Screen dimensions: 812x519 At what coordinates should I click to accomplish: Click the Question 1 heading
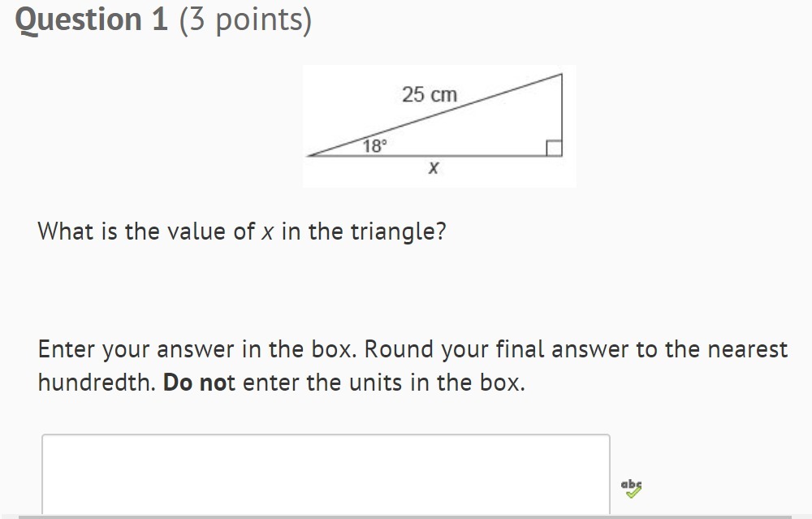91,19
